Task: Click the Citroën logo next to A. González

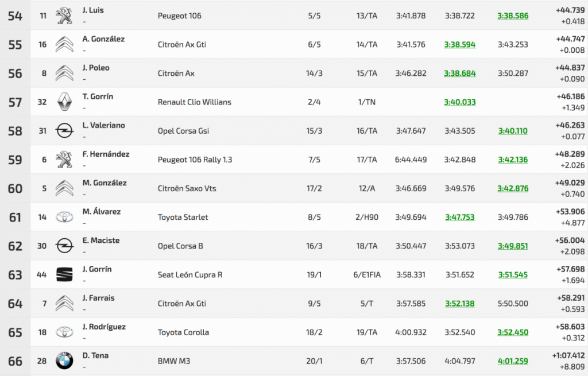Action: [64, 45]
